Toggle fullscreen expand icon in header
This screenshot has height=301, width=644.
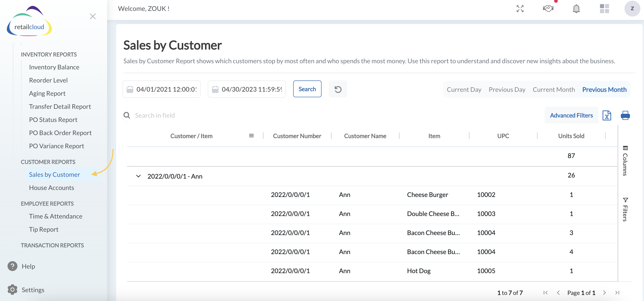coord(520,9)
